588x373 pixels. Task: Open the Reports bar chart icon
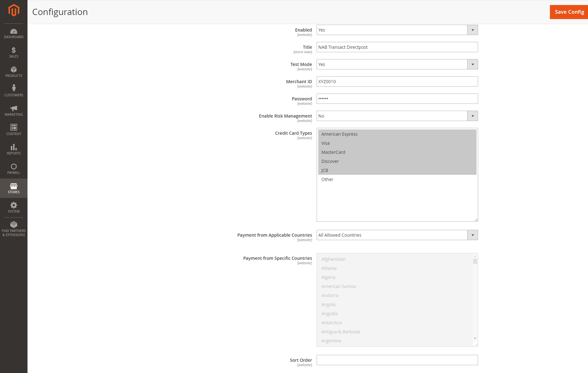point(14,147)
